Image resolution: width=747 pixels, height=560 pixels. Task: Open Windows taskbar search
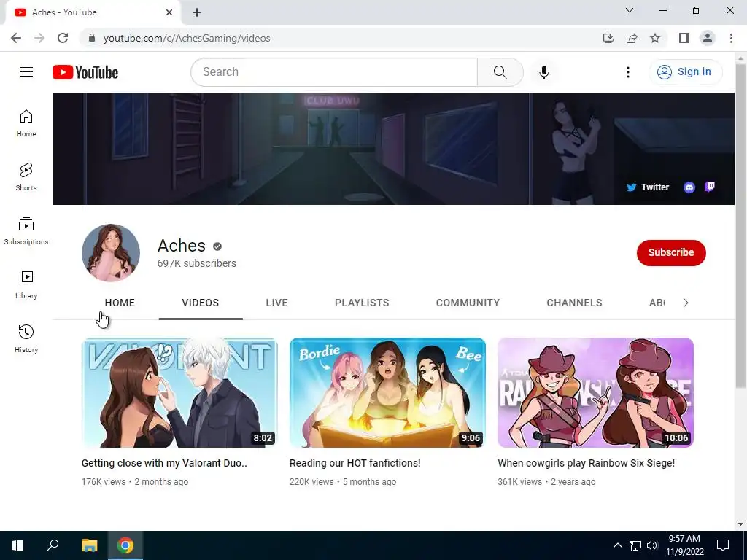click(53, 545)
